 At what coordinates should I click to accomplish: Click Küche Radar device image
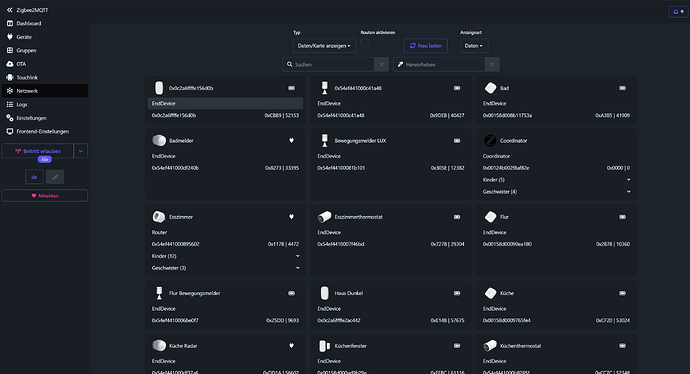159,345
